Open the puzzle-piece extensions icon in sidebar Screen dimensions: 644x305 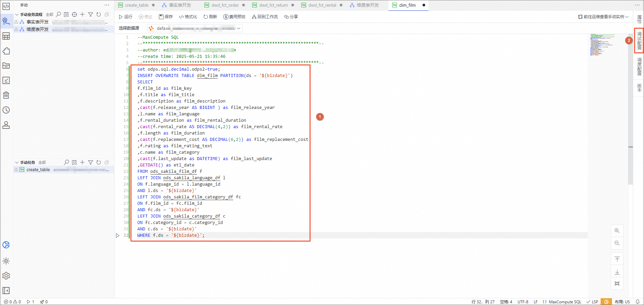point(6,51)
